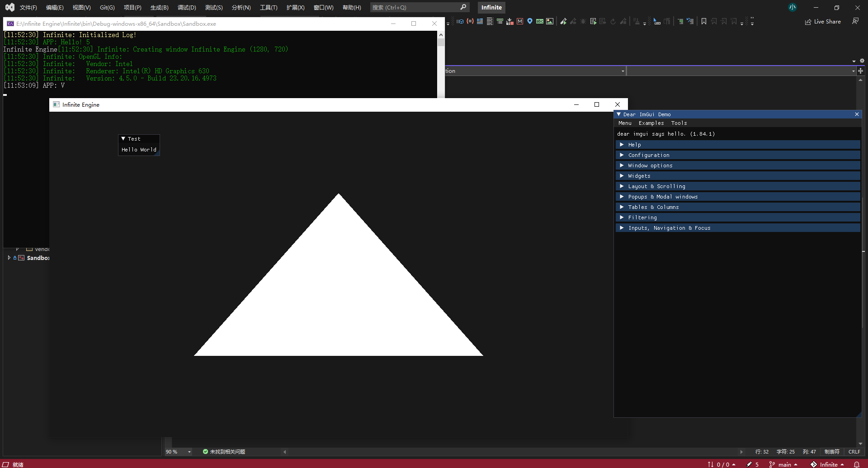Click the red M toolbar icon
The height and width of the screenshot is (468, 868).
[x=520, y=21]
